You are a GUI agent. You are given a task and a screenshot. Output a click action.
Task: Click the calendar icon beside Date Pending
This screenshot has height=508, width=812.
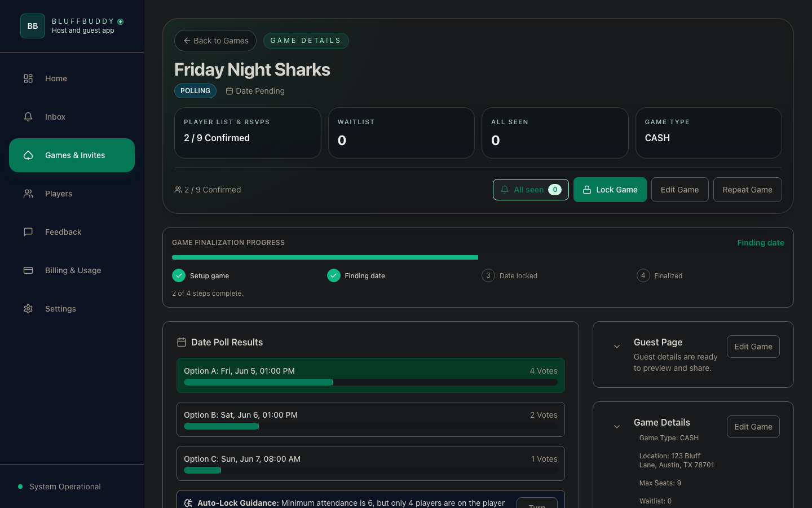point(230,91)
